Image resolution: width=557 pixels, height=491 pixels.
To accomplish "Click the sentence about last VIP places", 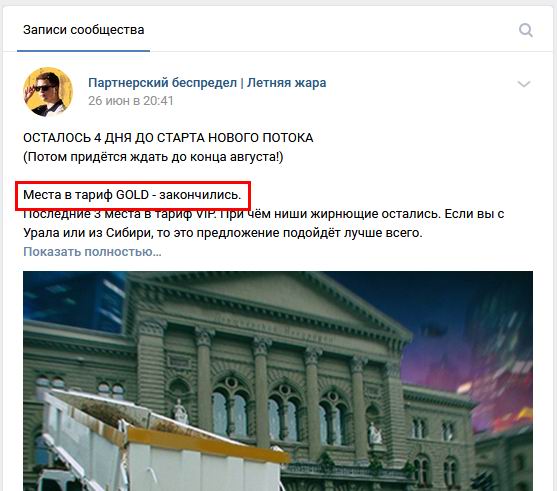I will point(263,214).
